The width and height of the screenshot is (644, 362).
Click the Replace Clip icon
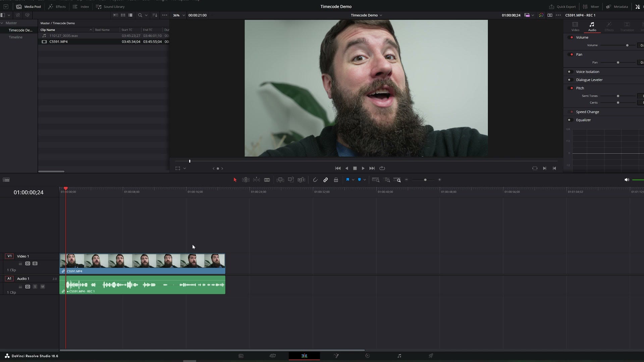(x=302, y=180)
